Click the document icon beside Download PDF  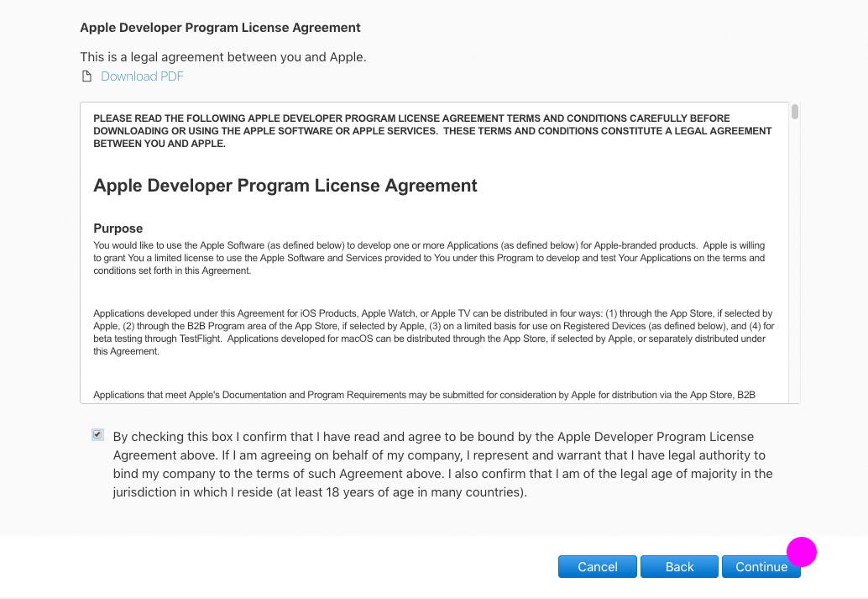pos(86,76)
